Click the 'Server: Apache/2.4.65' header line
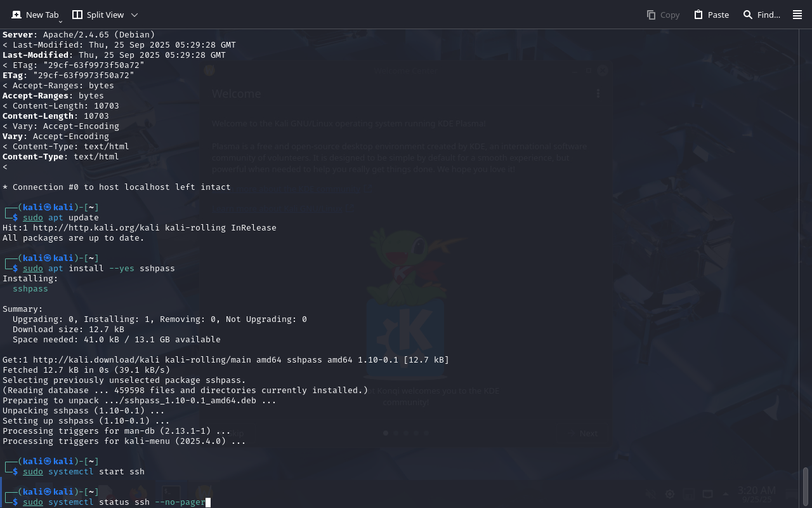The height and width of the screenshot is (508, 812). coord(79,35)
